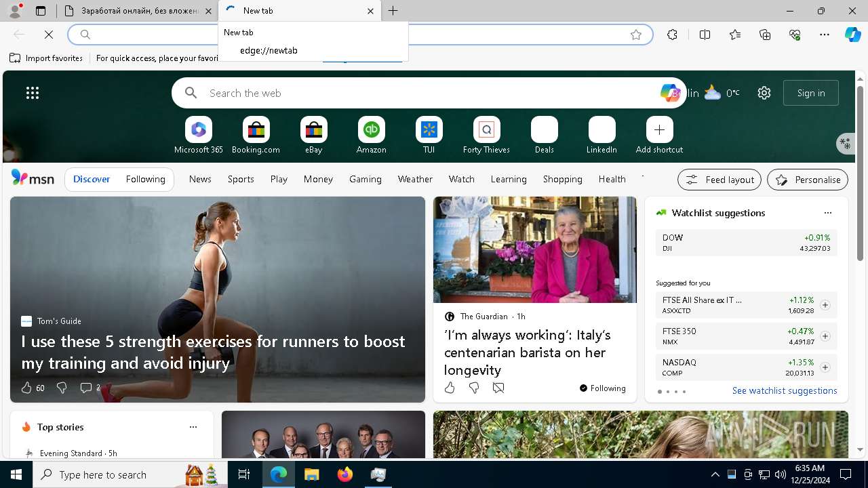Open Microsoft 365 shortcut
Screen dimensions: 868x488
198,135
